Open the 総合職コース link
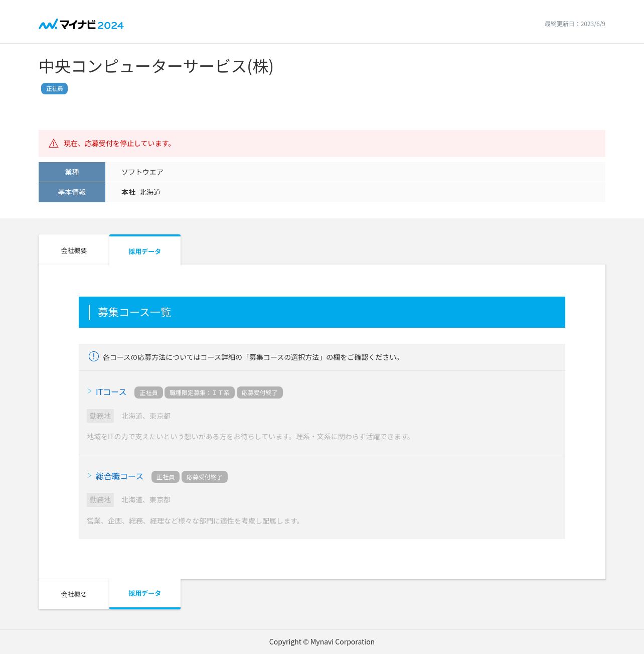This screenshot has width=644, height=654. 119,476
